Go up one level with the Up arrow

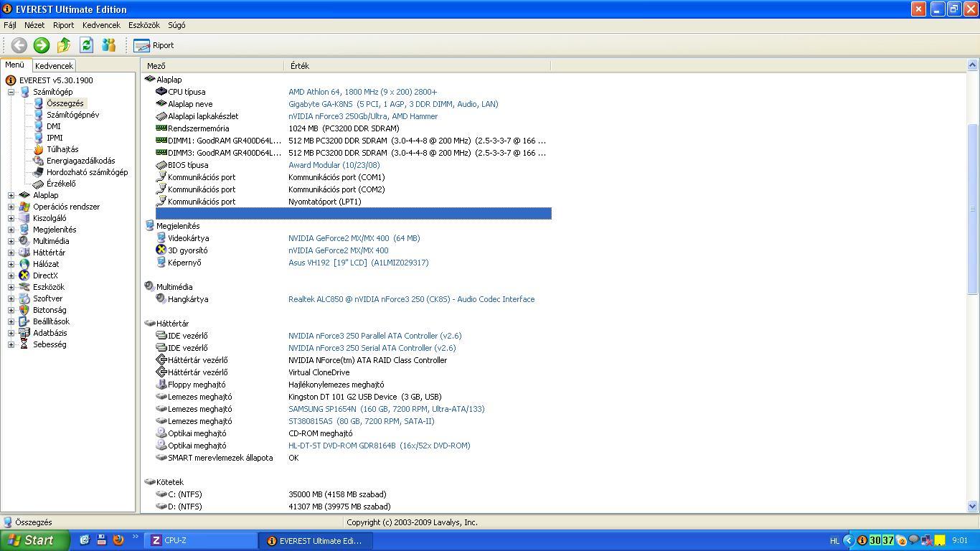[x=64, y=45]
